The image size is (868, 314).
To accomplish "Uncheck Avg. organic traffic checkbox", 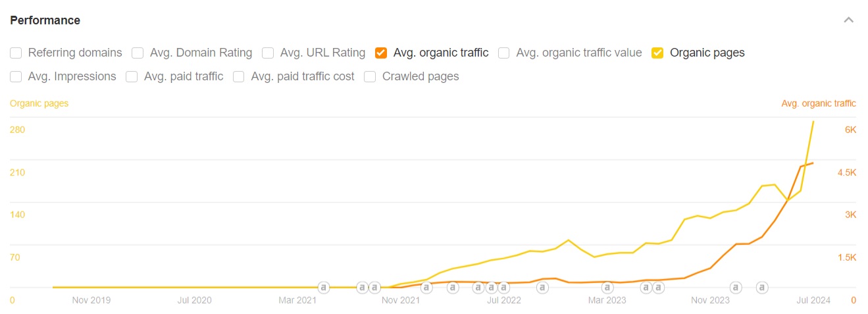I will [381, 53].
